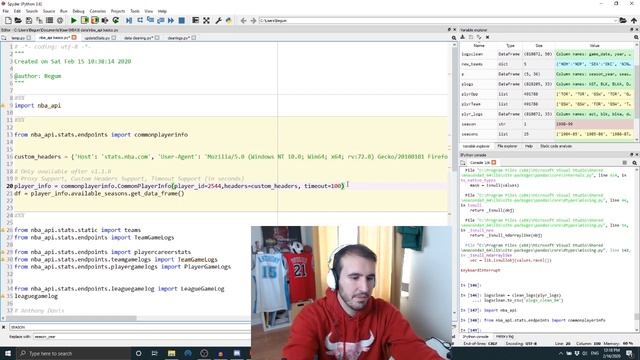Screen dimensions: 640x360
Task: Click Windows taskbar search box
Action: point(73,353)
